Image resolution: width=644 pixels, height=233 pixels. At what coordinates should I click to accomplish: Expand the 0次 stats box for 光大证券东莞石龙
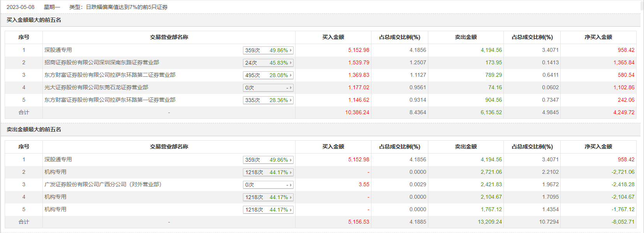[268, 88]
